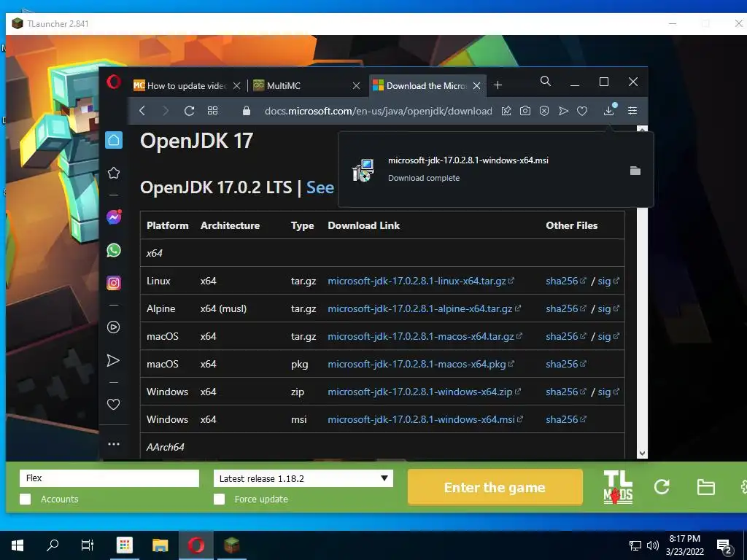Open sidebar setup three dots
Image resolution: width=747 pixels, height=560 pixels.
113,444
